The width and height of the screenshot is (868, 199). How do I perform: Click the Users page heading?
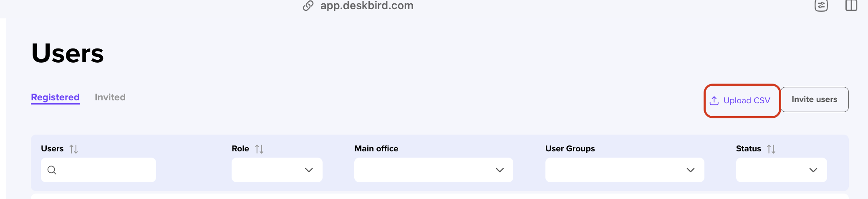click(x=68, y=54)
